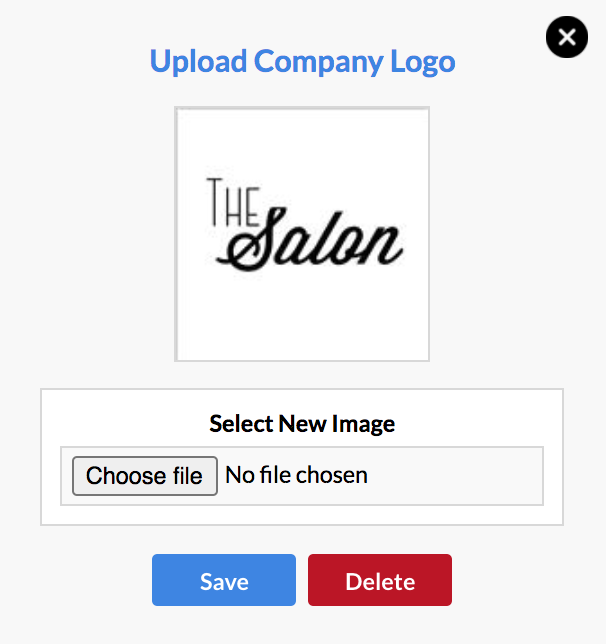Image resolution: width=606 pixels, height=644 pixels.
Task: Delete the current company logo
Action: tap(380, 580)
